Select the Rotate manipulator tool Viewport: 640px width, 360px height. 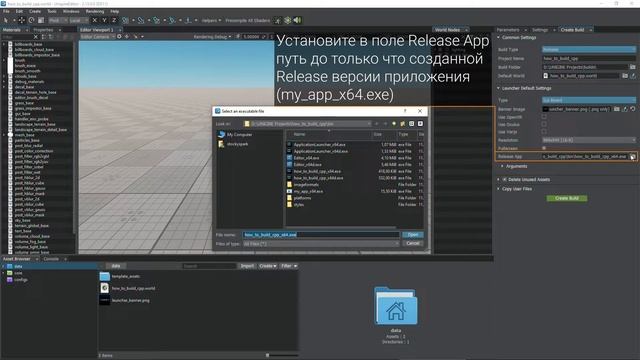pyautogui.click(x=31, y=20)
